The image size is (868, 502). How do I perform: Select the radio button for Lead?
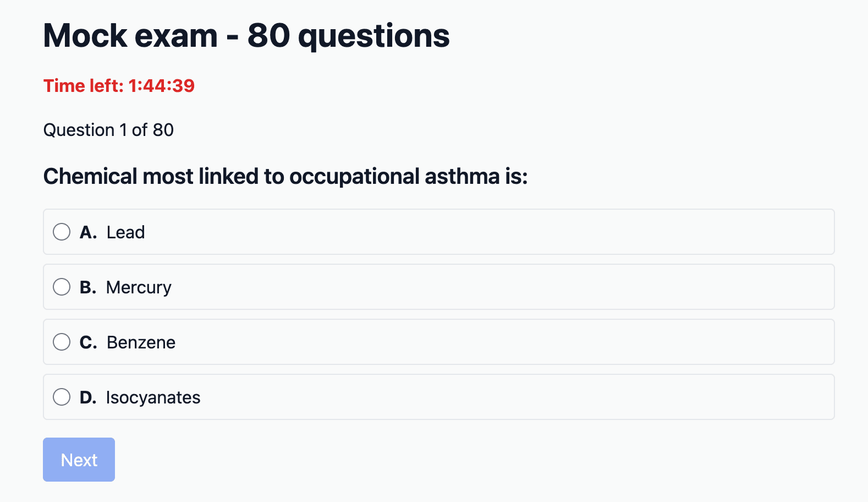(x=62, y=232)
